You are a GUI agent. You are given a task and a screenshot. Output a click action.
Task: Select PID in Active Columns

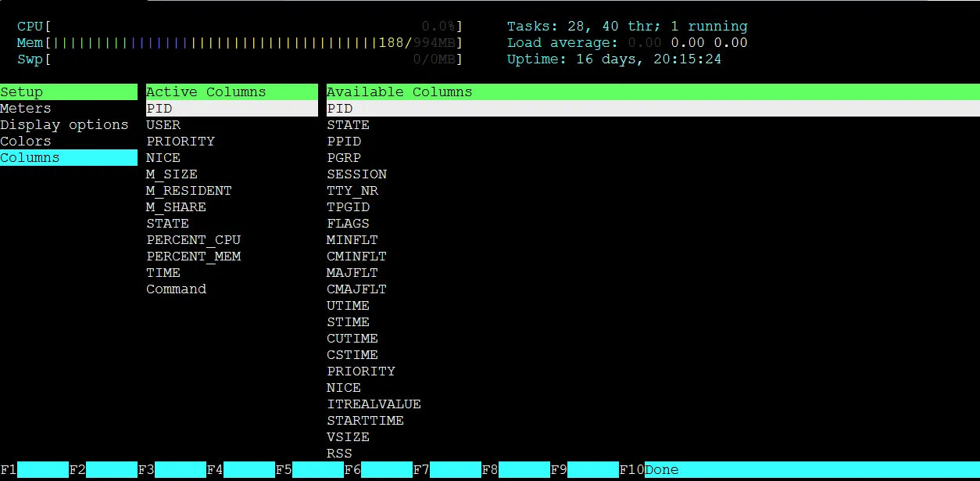coord(159,108)
